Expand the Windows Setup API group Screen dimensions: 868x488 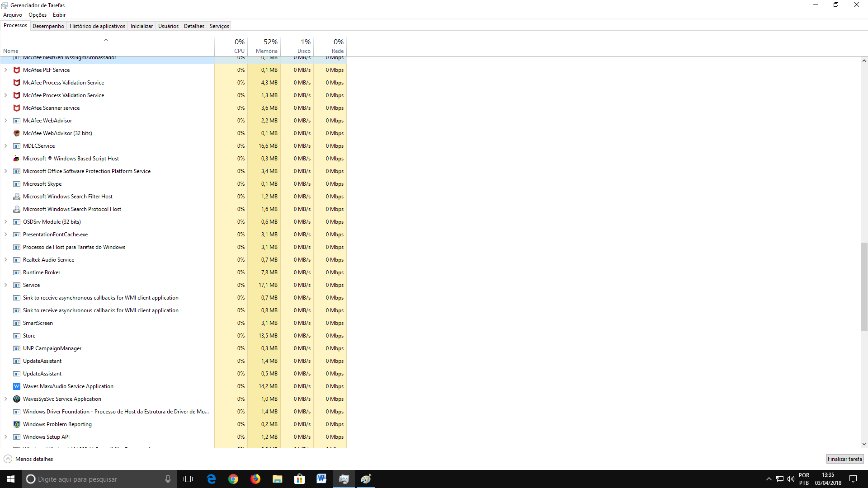coord(5,437)
